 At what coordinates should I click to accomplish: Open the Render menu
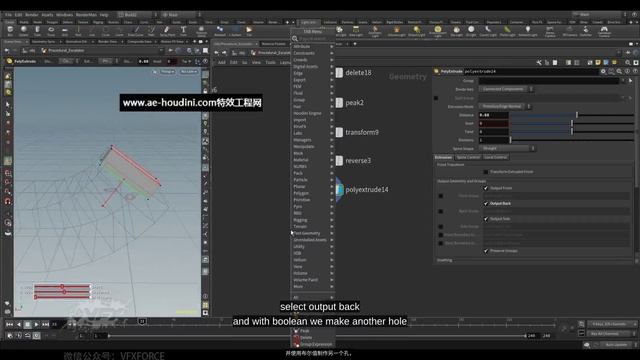pos(31,15)
